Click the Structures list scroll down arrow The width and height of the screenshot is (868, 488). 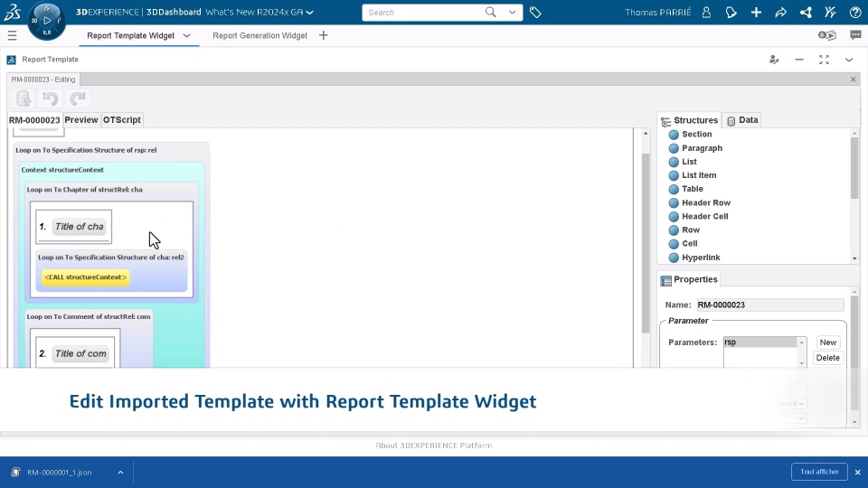pos(854,258)
